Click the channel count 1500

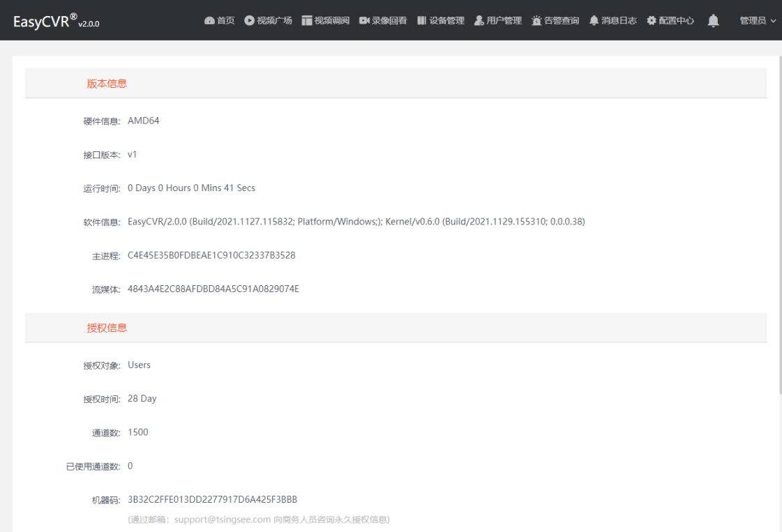(138, 432)
